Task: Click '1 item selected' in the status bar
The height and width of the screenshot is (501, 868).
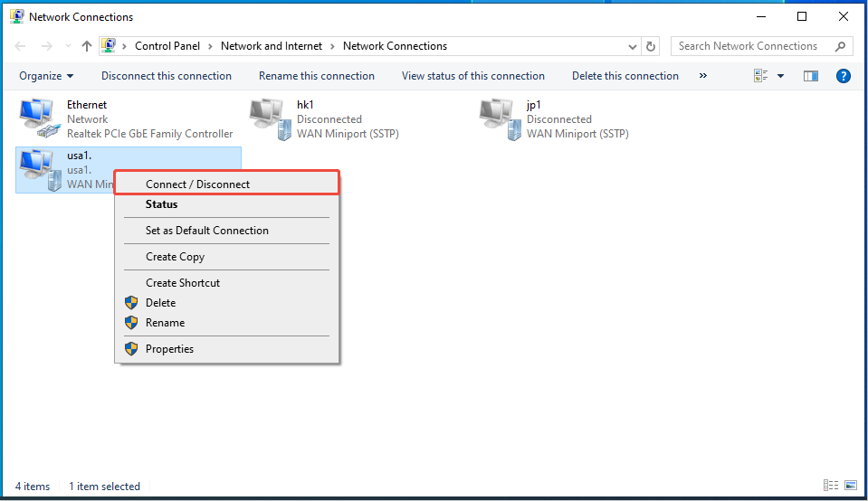Action: pos(104,486)
